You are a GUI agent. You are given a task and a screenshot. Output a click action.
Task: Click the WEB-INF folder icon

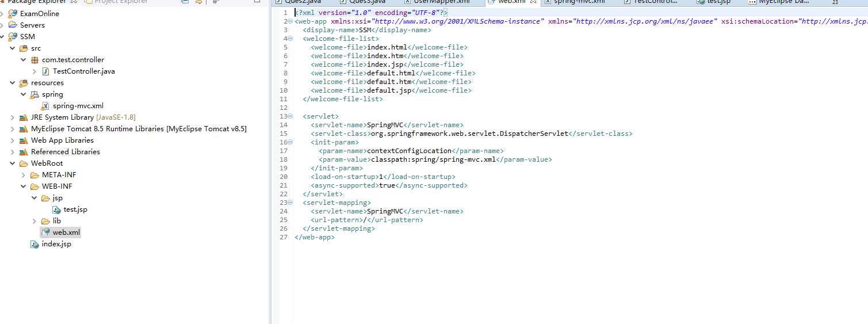click(x=35, y=186)
